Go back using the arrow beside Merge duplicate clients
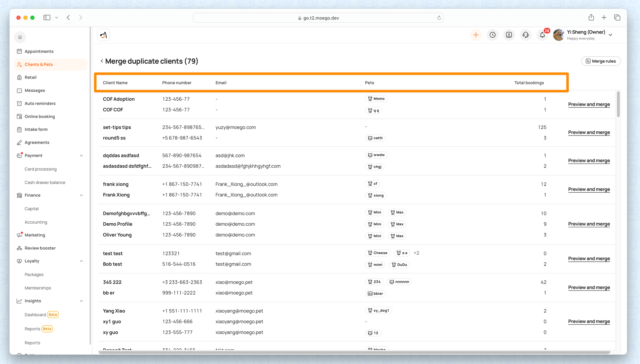640x364 pixels. pyautogui.click(x=102, y=61)
